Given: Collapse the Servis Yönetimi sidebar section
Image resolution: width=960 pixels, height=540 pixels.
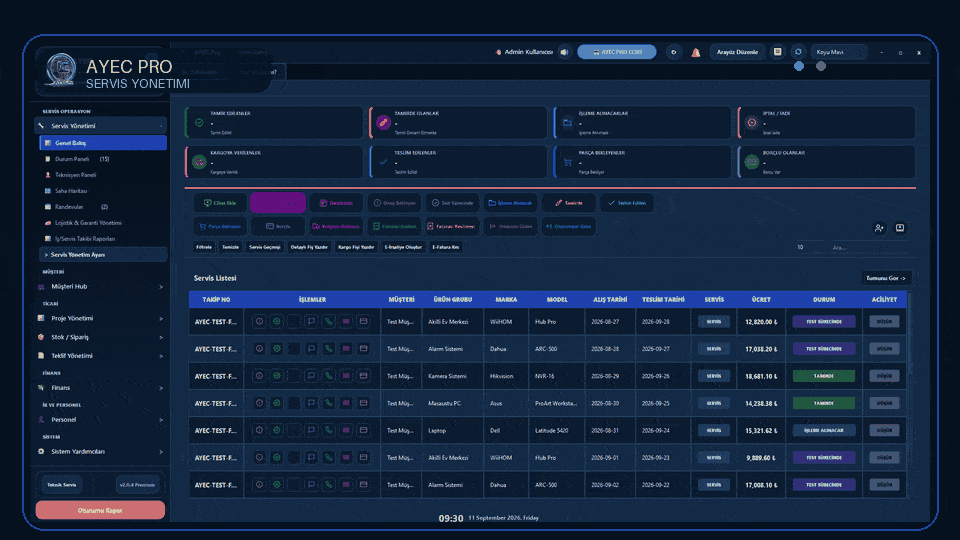Looking at the screenshot, I should click(x=100, y=126).
